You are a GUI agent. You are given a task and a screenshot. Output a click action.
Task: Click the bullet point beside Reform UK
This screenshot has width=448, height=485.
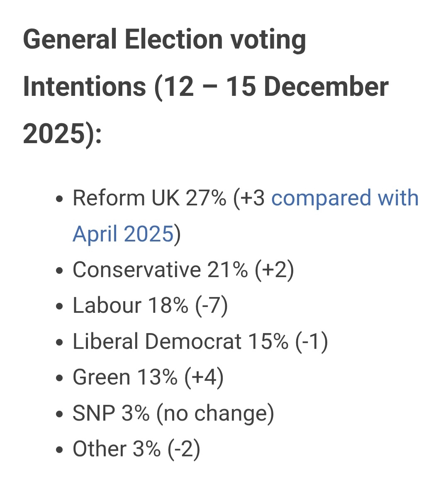[60, 199]
